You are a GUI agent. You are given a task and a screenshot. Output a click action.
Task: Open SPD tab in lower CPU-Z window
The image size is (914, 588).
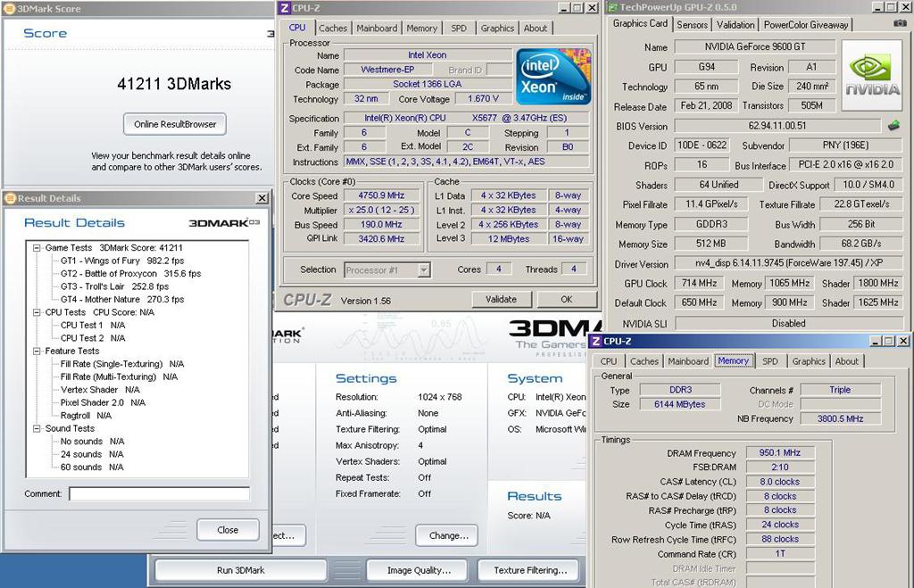(x=770, y=361)
